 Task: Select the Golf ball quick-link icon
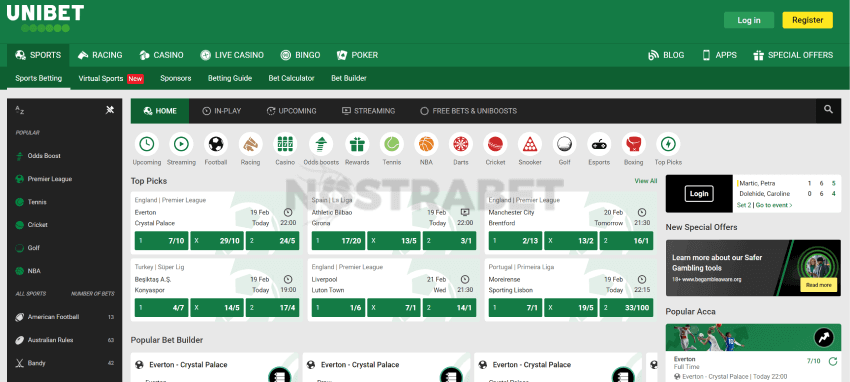pos(564,144)
